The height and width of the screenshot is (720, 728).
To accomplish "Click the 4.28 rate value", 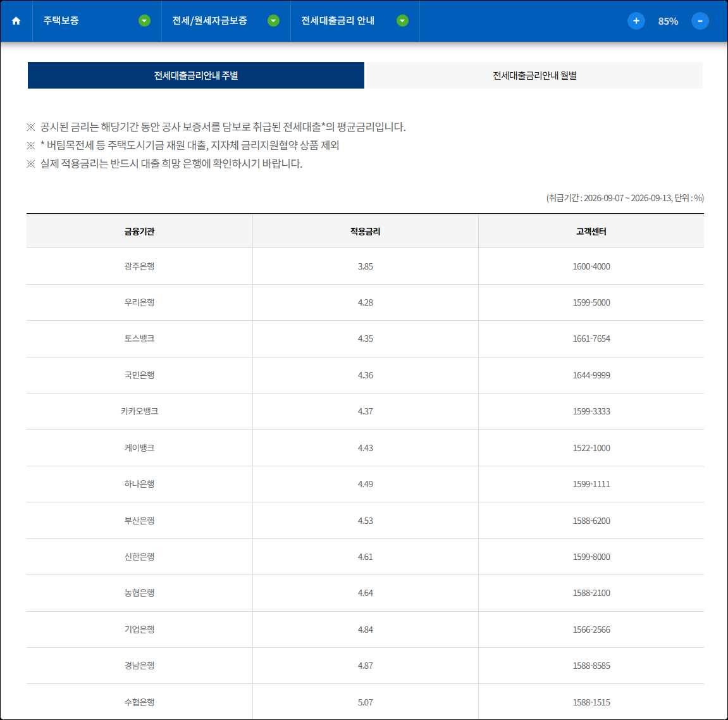I will coord(366,302).
